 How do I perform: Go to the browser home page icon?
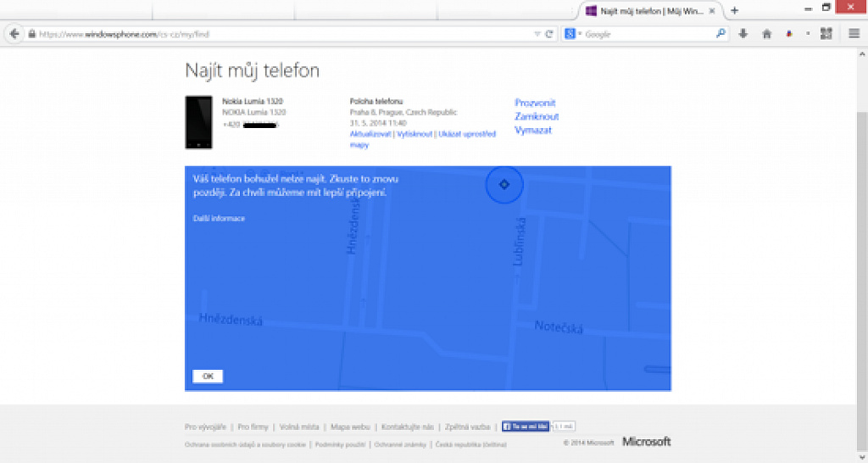coord(766,34)
